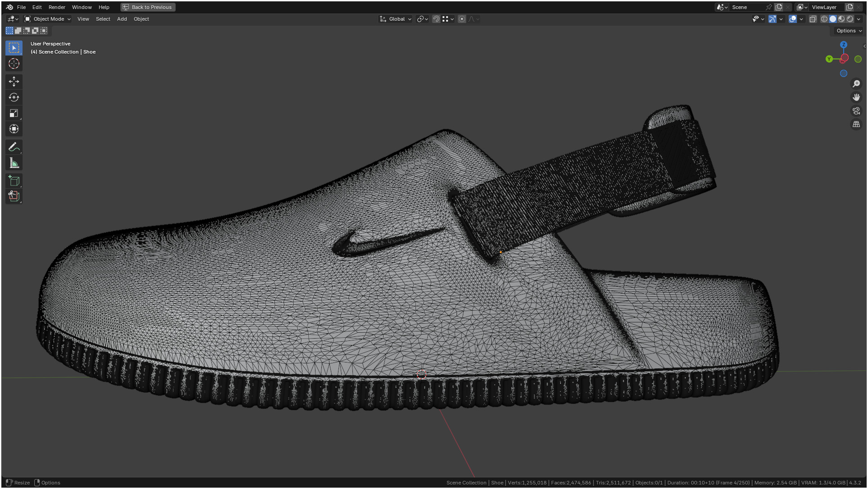Click the red X axis gizmo circle
This screenshot has height=489, width=868.
[x=845, y=58]
